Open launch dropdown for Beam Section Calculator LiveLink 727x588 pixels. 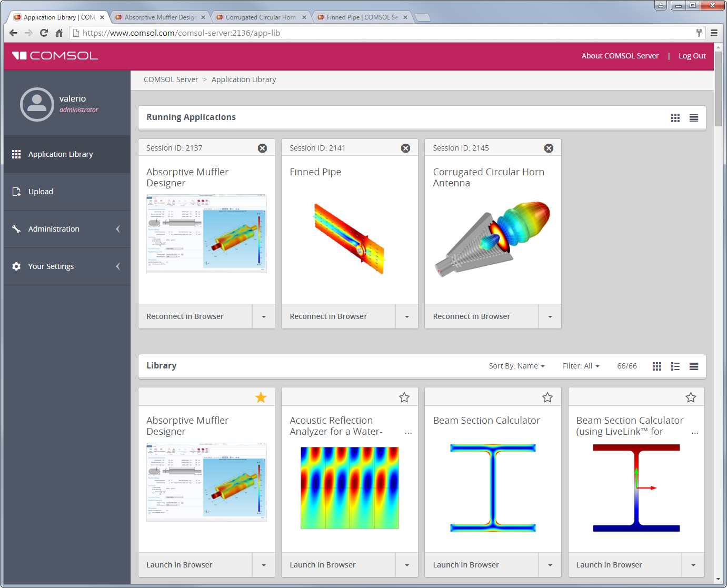click(693, 565)
